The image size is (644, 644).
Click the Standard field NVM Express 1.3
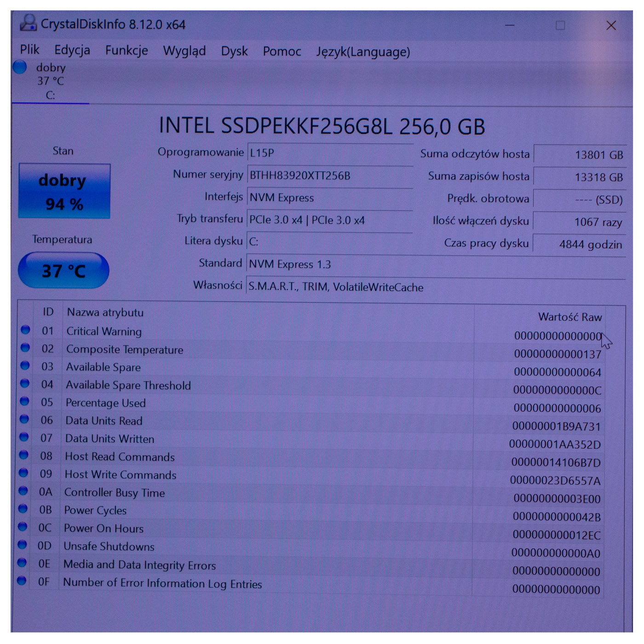436,264
